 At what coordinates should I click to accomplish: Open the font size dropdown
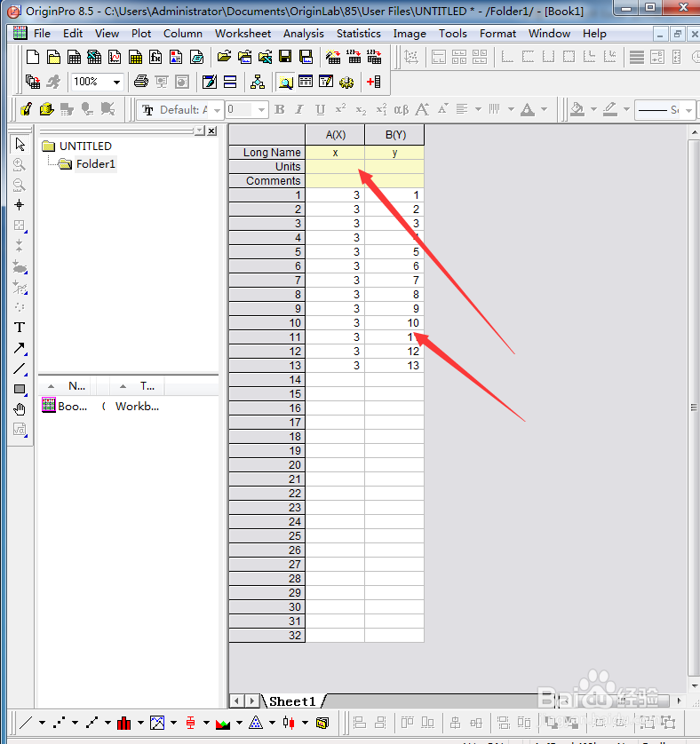pyautogui.click(x=261, y=110)
